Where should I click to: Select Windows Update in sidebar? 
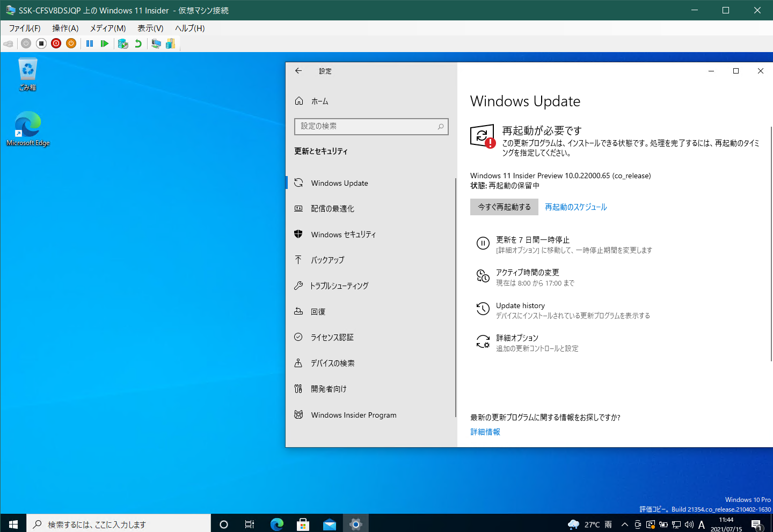pyautogui.click(x=370, y=183)
